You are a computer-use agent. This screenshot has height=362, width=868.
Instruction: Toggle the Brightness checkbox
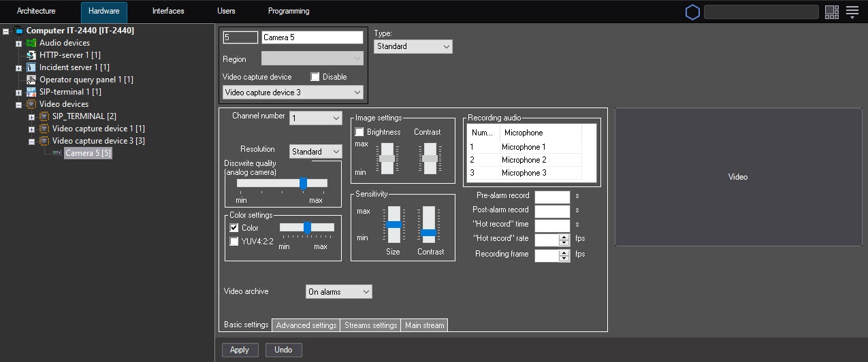click(x=359, y=132)
